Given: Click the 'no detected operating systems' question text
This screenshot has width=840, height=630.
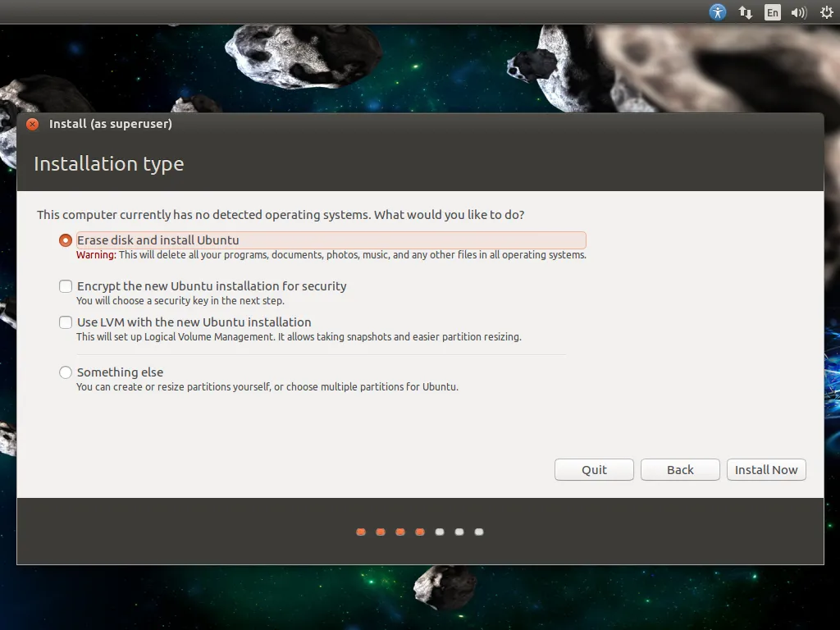Looking at the screenshot, I should pyautogui.click(x=281, y=215).
